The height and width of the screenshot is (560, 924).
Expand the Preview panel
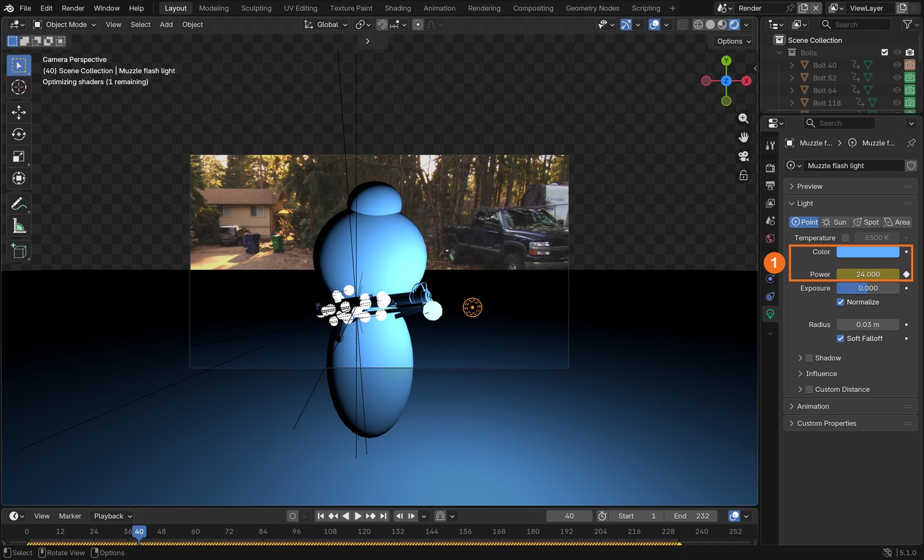850,186
